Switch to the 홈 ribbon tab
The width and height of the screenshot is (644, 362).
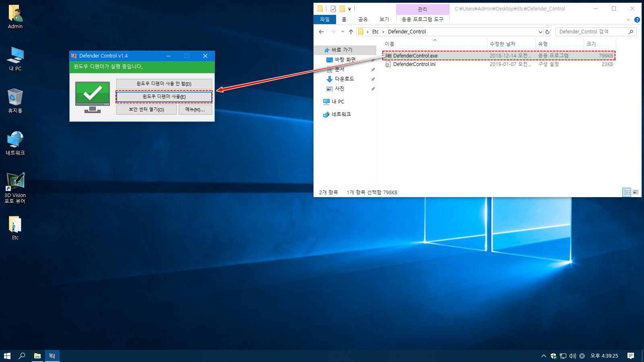click(x=344, y=19)
